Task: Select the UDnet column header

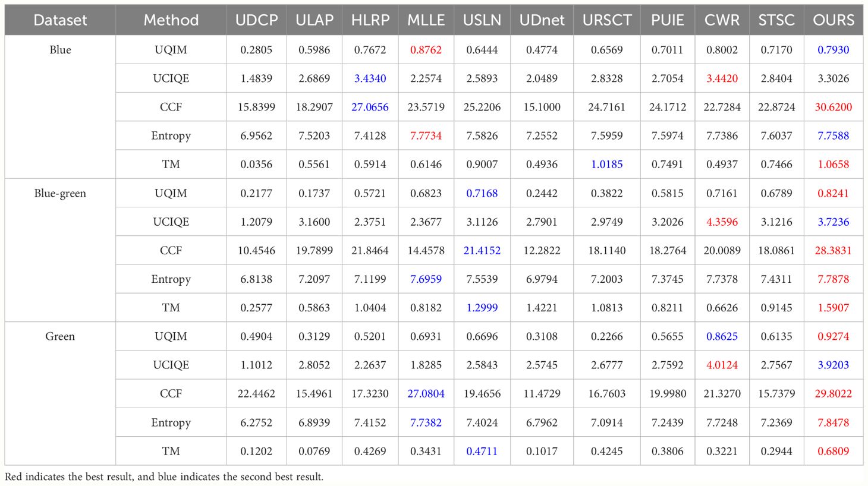Action: click(542, 20)
